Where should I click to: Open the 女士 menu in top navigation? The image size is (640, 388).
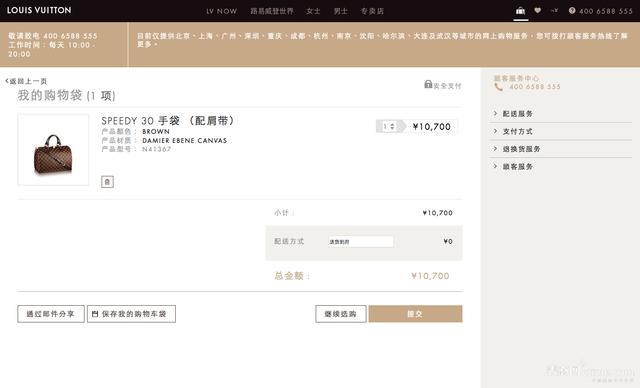(x=313, y=11)
